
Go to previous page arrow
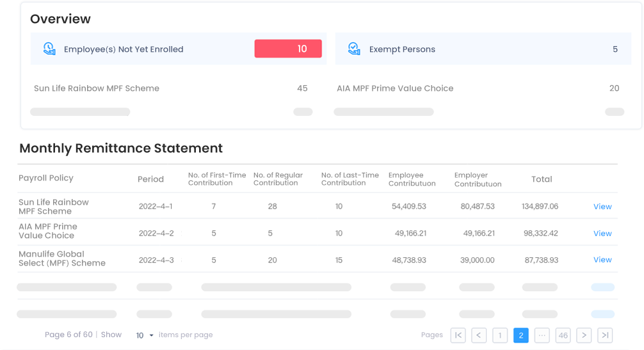479,335
